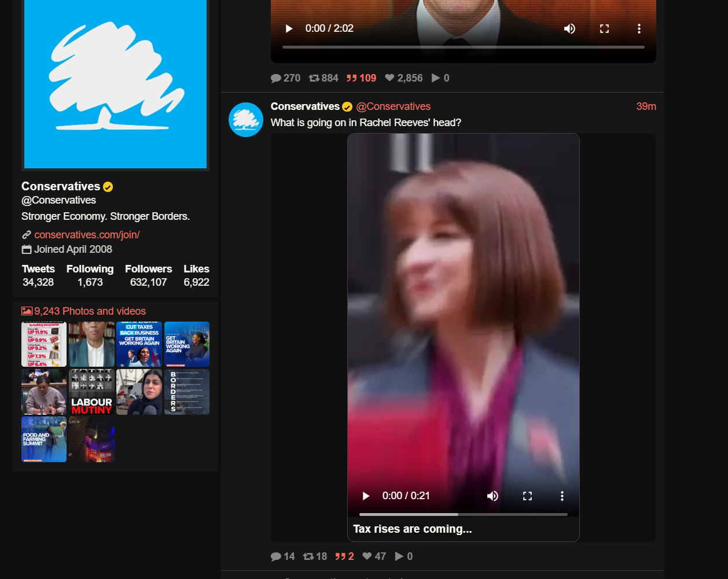Image resolution: width=728 pixels, height=579 pixels.
Task: Mute the 0:21 Rachel Reeves video
Action: coord(492,496)
